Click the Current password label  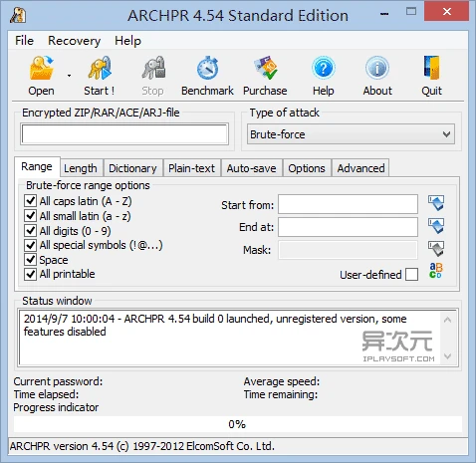[58, 381]
